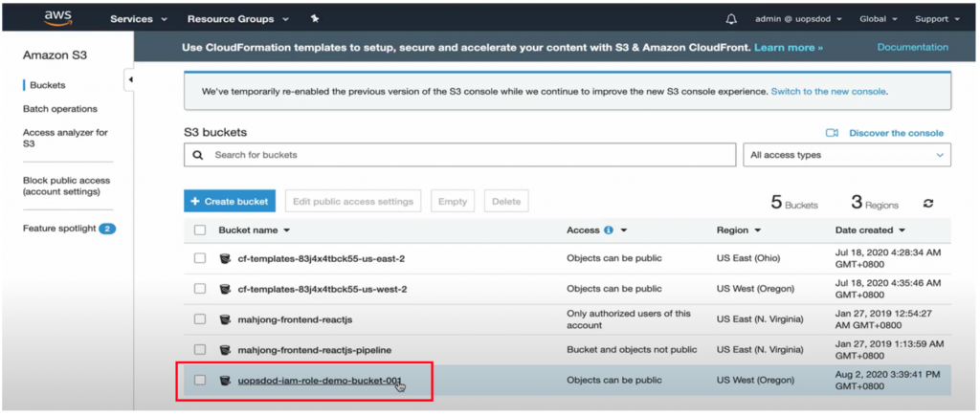
Task: Click Feature spotlight badge showing 2
Action: click(x=107, y=229)
